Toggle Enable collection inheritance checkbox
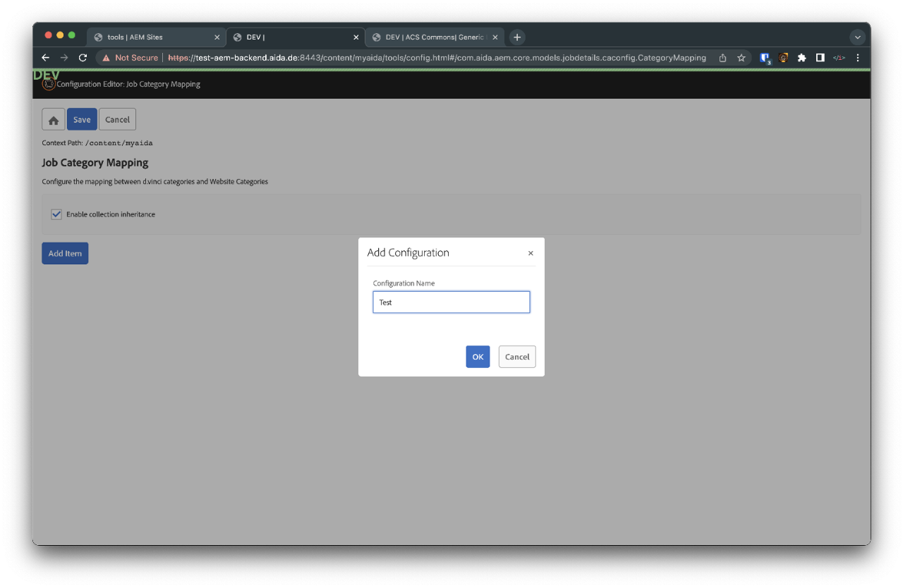The image size is (903, 588). click(56, 214)
